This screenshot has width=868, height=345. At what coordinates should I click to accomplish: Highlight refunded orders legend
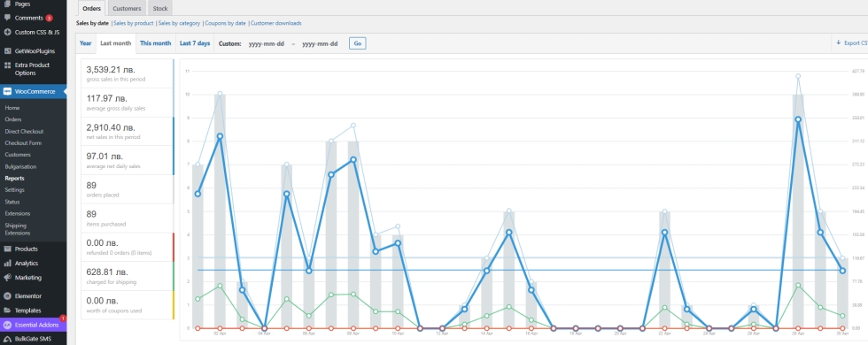(128, 247)
